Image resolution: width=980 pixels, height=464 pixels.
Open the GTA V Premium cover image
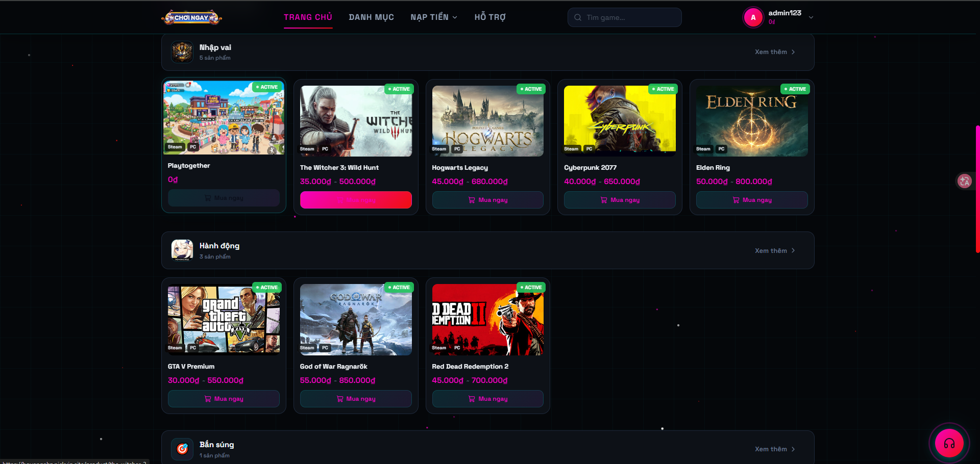coord(224,320)
